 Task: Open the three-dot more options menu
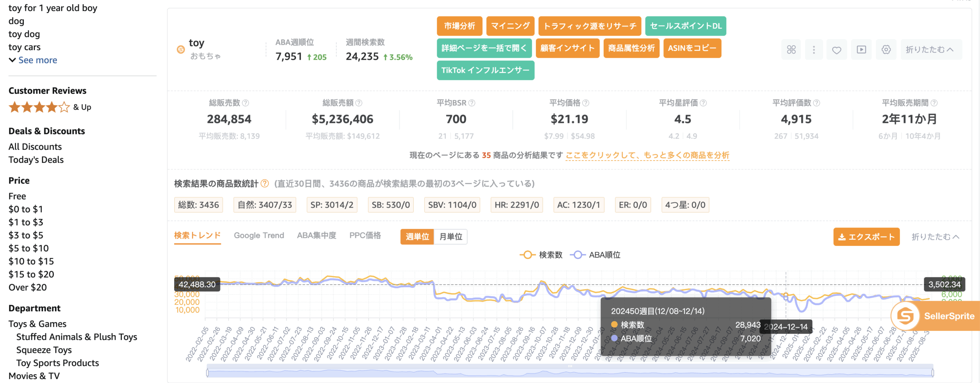814,49
